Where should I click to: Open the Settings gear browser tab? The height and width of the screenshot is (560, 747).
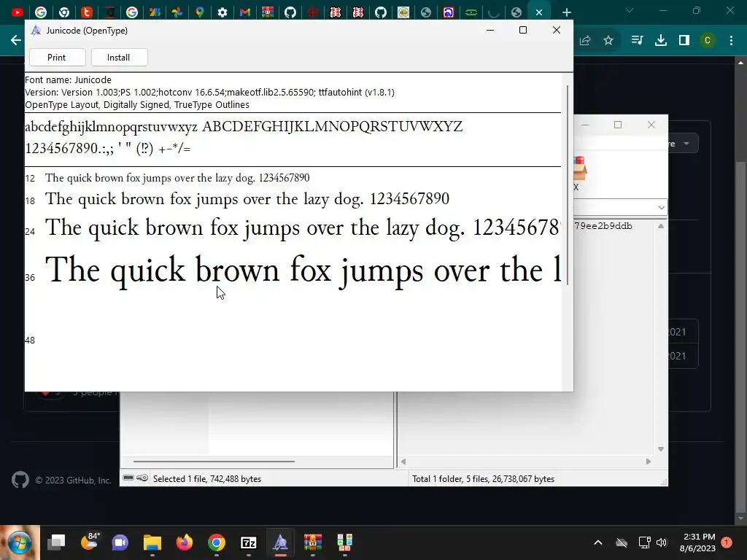[x=222, y=12]
